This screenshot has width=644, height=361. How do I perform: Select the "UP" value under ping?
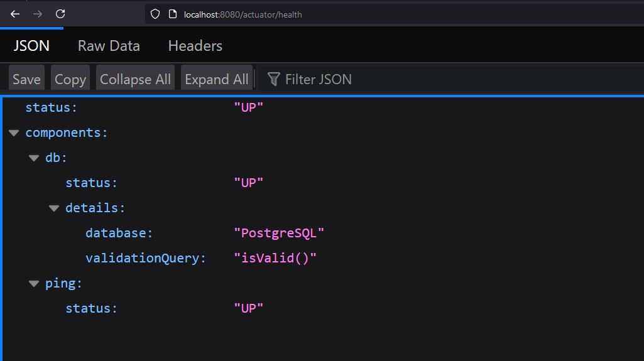click(x=248, y=308)
